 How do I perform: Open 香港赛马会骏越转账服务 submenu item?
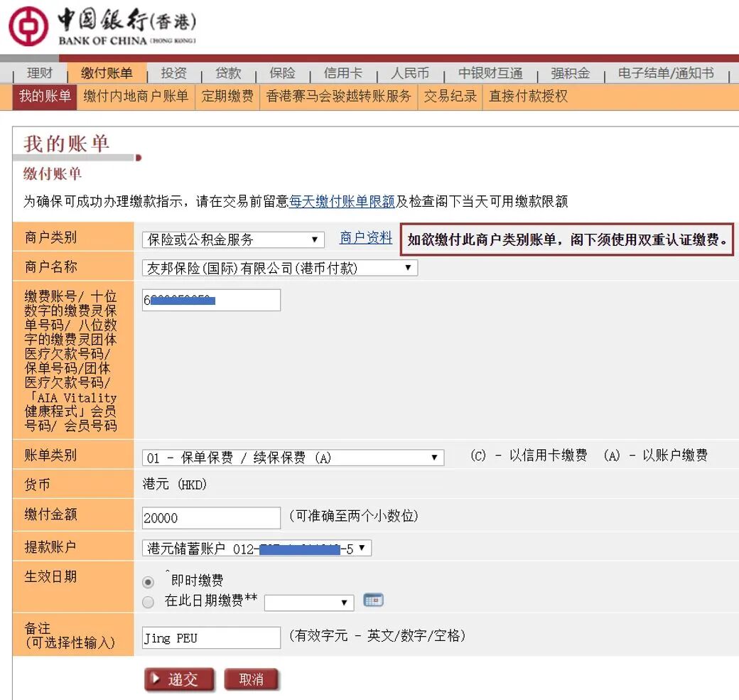[x=338, y=96]
